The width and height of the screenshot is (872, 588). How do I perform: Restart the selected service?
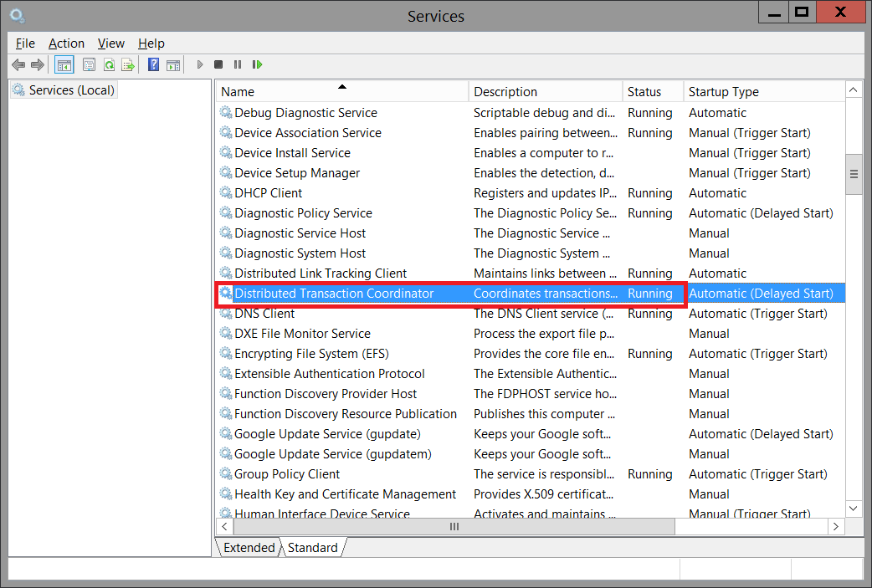pos(258,64)
